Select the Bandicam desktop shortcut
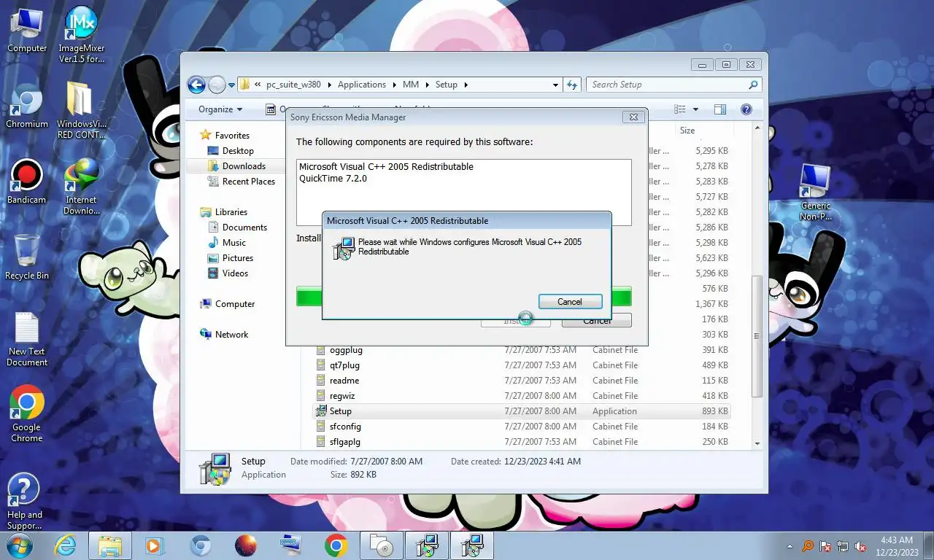934x560 pixels. (27, 182)
